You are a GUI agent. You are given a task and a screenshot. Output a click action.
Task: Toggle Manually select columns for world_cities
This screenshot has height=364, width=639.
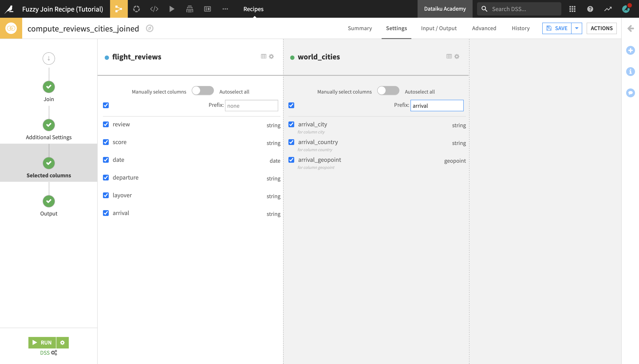pos(388,91)
